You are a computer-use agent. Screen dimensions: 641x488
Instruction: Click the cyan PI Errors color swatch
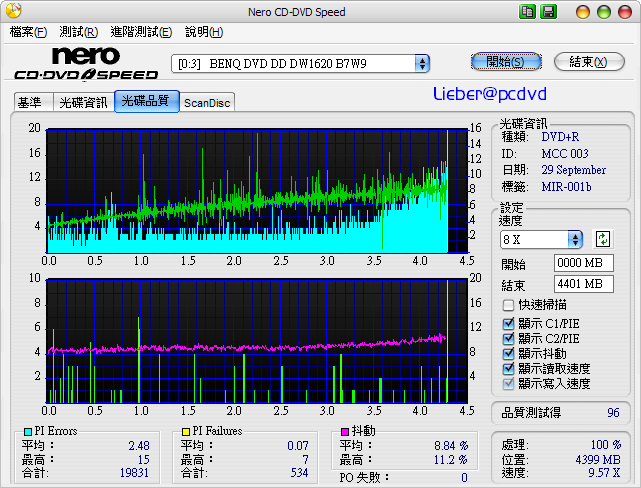coord(28,431)
